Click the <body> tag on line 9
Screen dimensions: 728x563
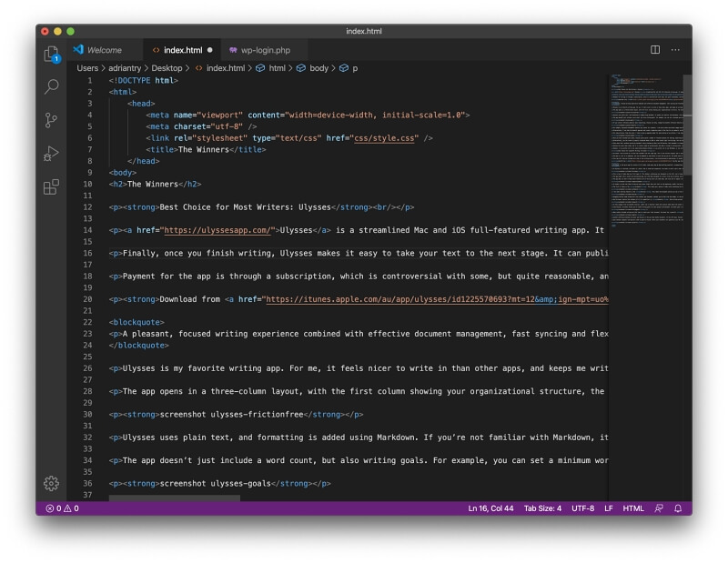[x=123, y=173]
